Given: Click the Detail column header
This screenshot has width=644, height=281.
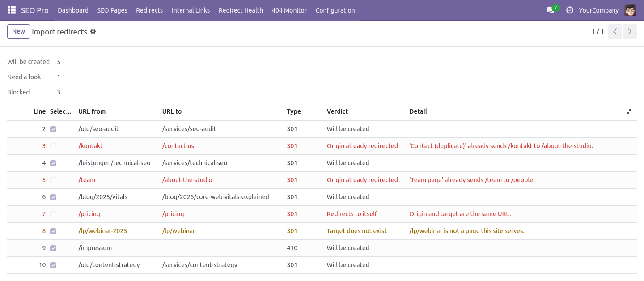Looking at the screenshot, I should coord(418,111).
